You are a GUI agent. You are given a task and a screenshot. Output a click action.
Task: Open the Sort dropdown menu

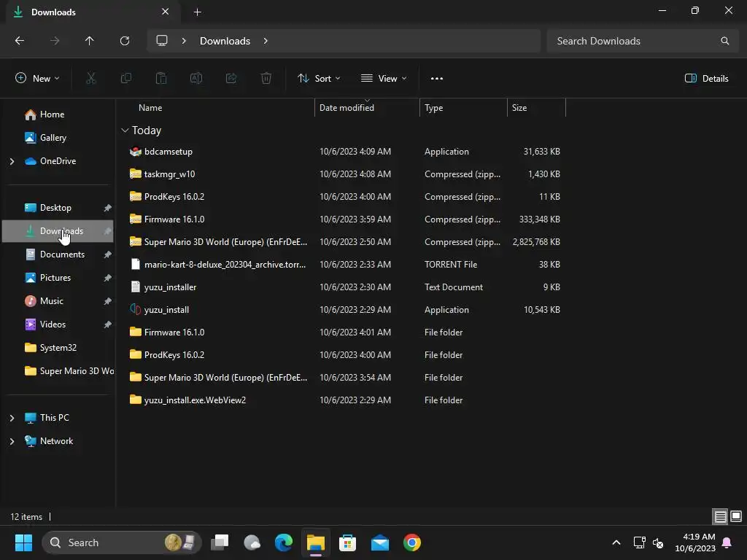pyautogui.click(x=319, y=79)
